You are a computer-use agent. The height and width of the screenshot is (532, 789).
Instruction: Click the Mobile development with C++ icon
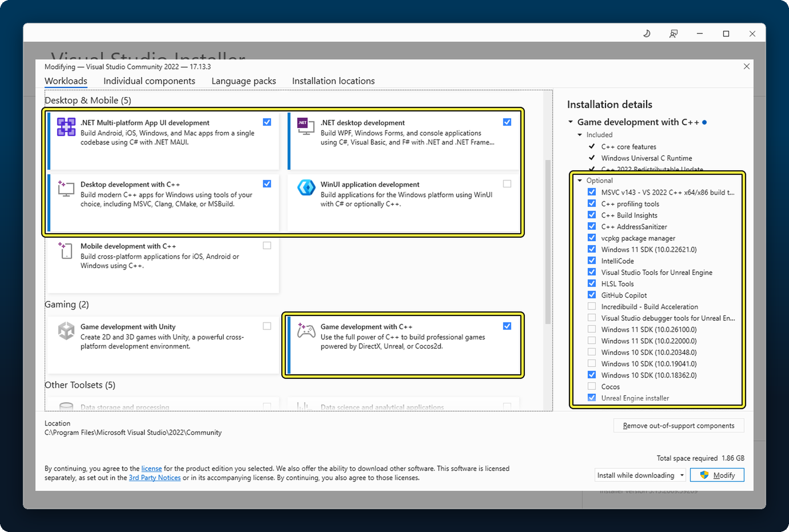(x=66, y=250)
